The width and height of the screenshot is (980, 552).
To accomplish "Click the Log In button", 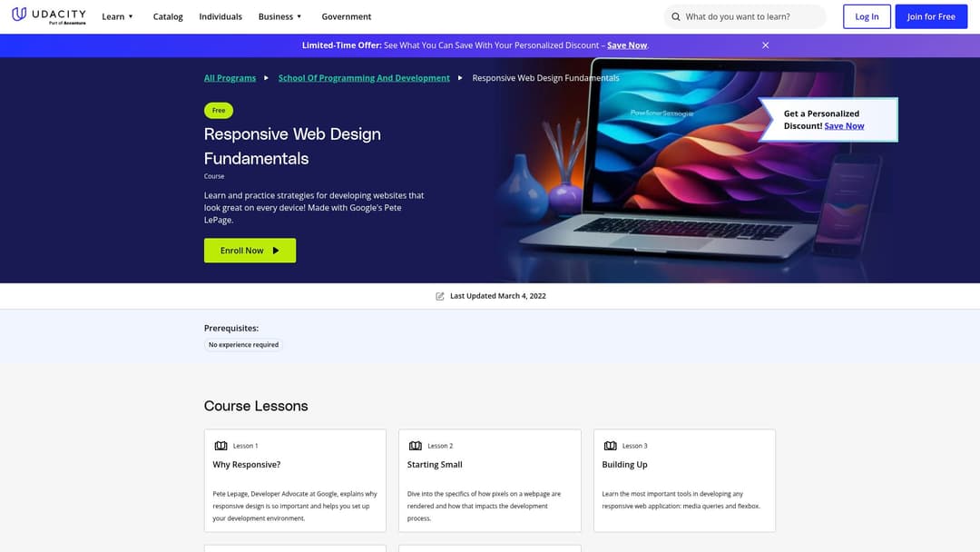I will click(867, 17).
